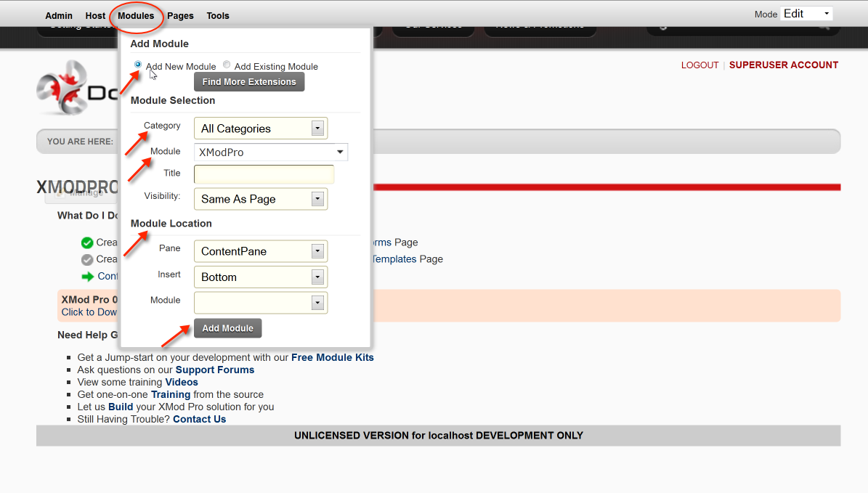Open Support Forums link
The height and width of the screenshot is (493, 868).
coord(215,370)
